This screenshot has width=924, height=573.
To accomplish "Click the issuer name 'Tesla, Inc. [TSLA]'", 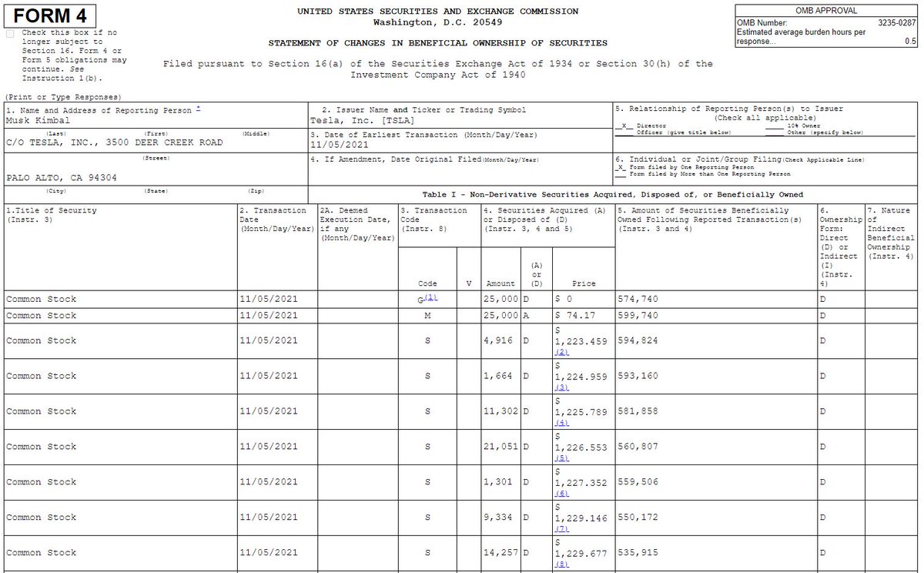I will click(x=362, y=121).
